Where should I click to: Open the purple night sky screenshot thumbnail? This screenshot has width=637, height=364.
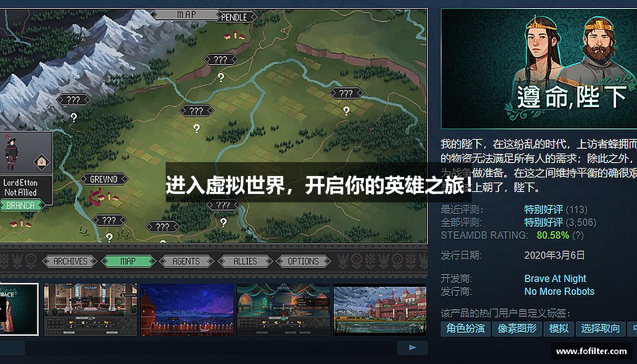pyautogui.click(x=187, y=309)
